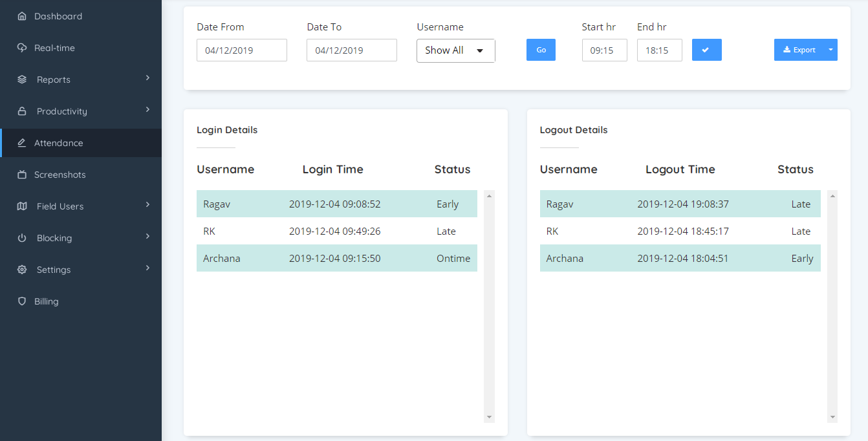
Task: Click the Export button
Action: [x=799, y=50]
